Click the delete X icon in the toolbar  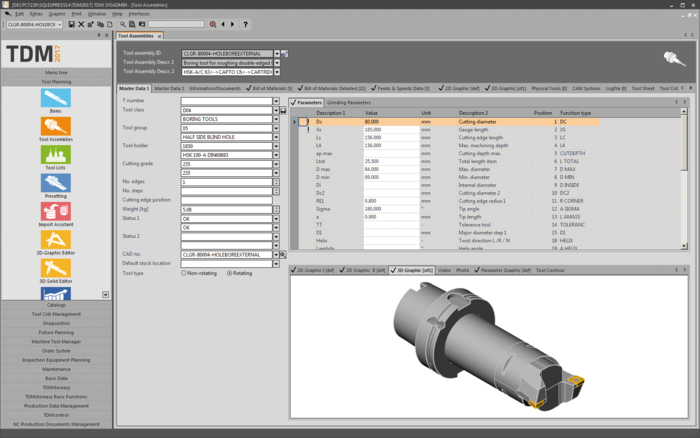(81, 25)
